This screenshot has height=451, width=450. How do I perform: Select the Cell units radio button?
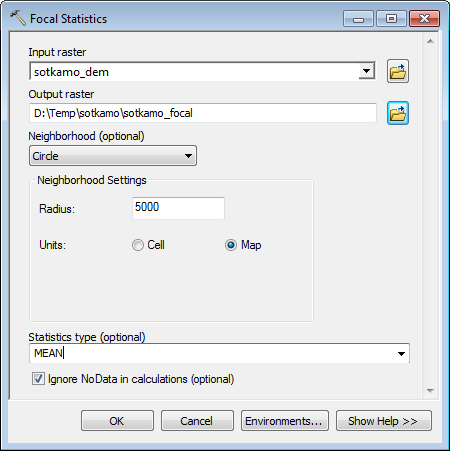pyautogui.click(x=137, y=245)
